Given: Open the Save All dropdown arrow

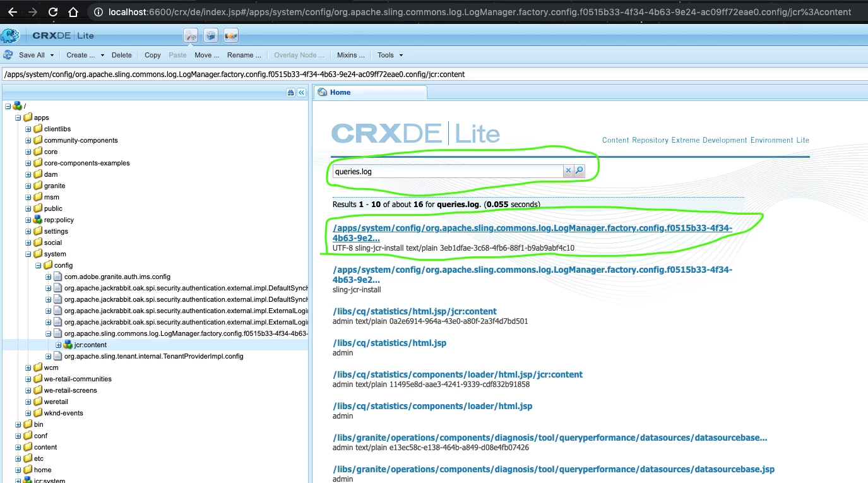Looking at the screenshot, I should (x=51, y=55).
